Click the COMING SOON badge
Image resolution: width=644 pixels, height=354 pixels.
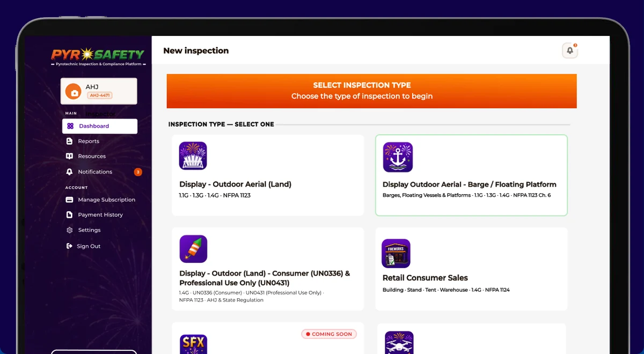(329, 334)
